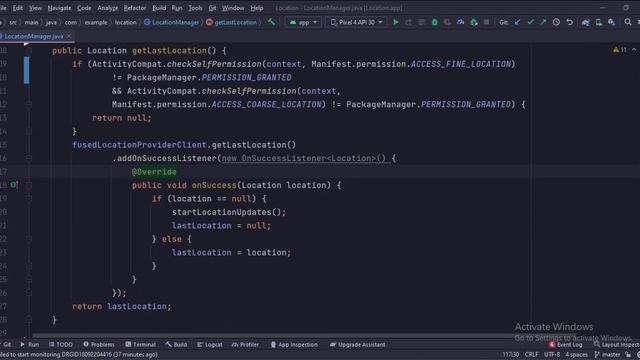The image size is (640, 360).
Task: Open the Upgrade Assistant tool window
Action: click(358, 344)
